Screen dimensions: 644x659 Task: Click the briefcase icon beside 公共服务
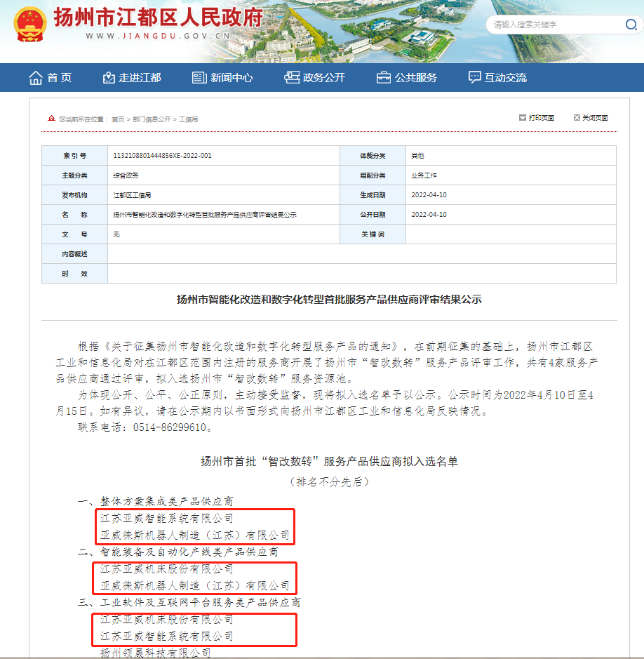click(x=384, y=78)
